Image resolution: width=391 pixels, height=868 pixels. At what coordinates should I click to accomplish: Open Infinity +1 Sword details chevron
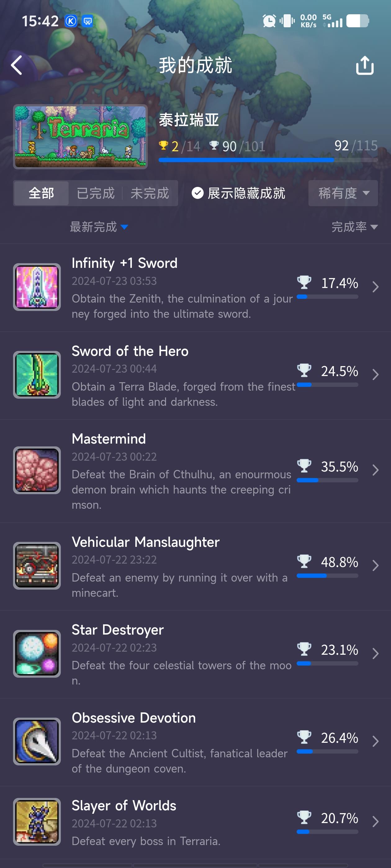coord(375,287)
